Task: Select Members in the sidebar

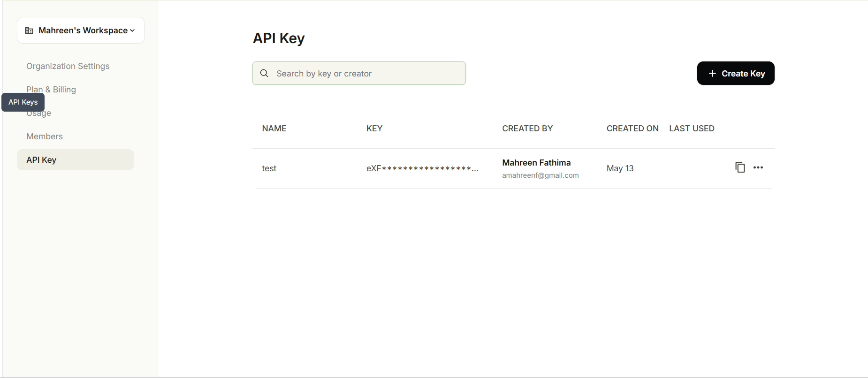Action: (45, 136)
